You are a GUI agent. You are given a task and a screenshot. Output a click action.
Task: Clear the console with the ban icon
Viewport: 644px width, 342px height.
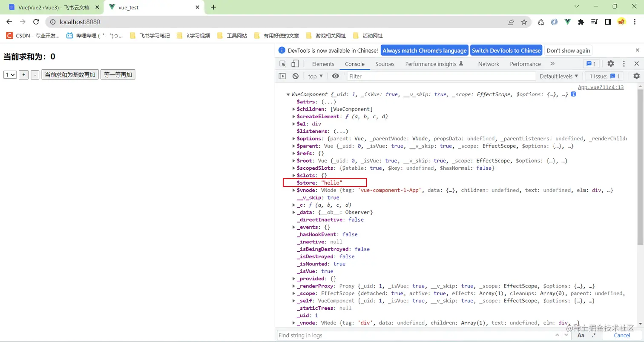tap(296, 76)
